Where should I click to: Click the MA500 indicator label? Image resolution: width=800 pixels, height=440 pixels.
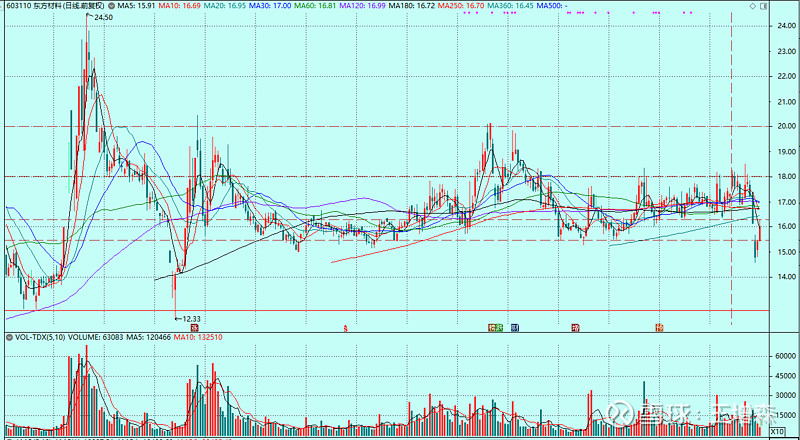pyautogui.click(x=550, y=5)
